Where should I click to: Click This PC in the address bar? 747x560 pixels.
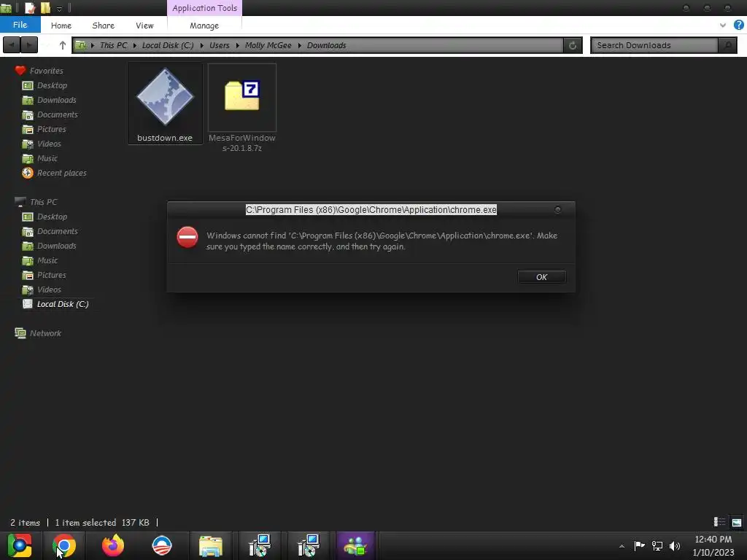(113, 45)
